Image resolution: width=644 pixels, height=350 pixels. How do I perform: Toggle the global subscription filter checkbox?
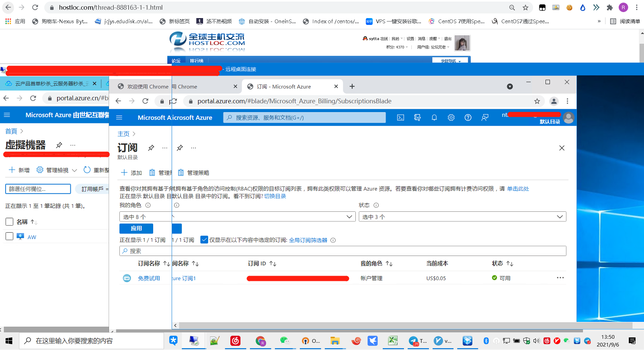click(204, 240)
